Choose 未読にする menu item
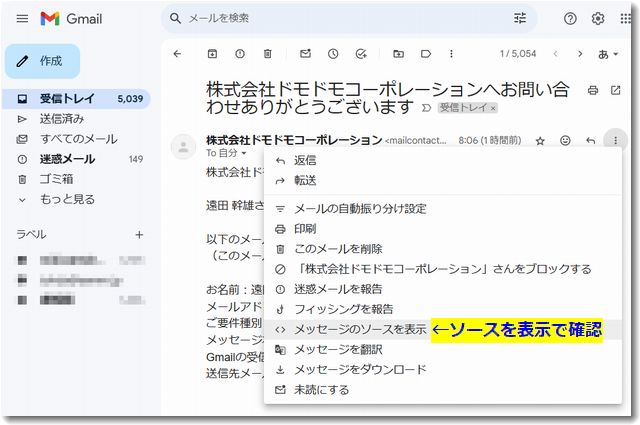Screen dimensions: 640x425 (443, 389)
